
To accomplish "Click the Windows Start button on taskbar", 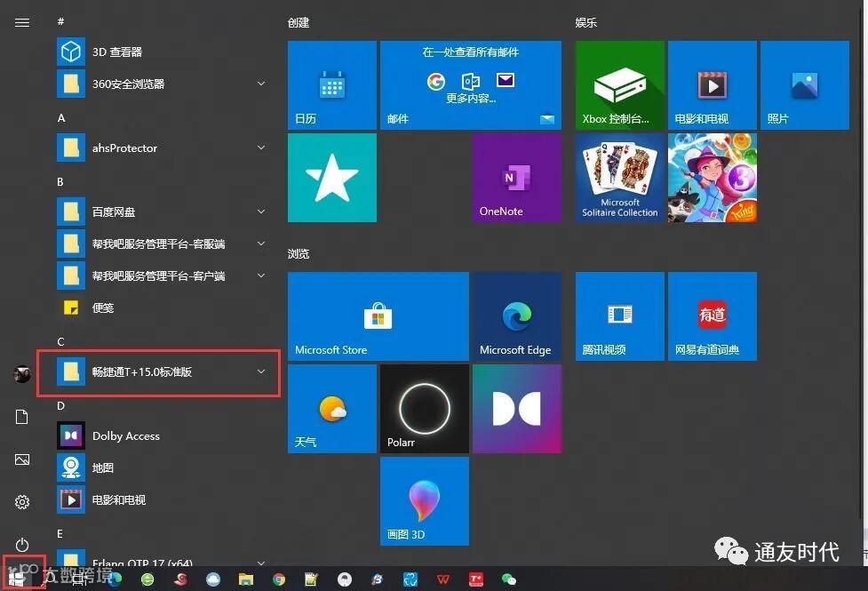I will [16, 579].
